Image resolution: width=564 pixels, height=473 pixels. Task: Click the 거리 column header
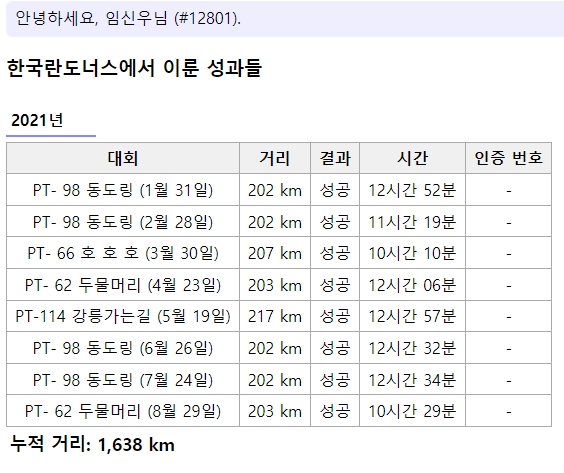click(275, 158)
